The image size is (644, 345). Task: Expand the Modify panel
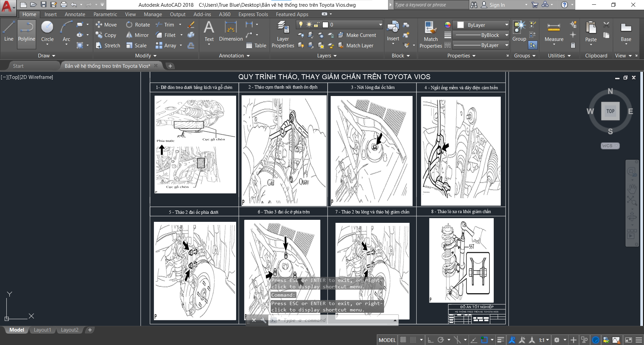[146, 56]
